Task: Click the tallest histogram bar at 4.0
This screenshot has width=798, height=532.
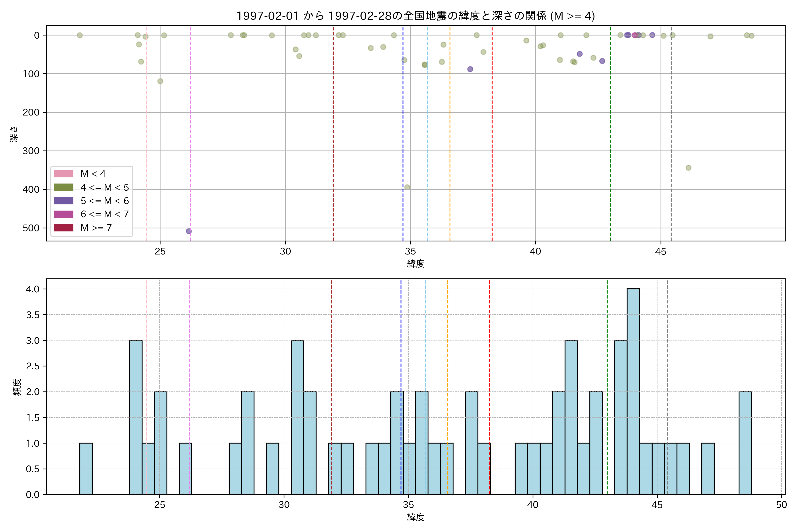Action: pos(633,390)
